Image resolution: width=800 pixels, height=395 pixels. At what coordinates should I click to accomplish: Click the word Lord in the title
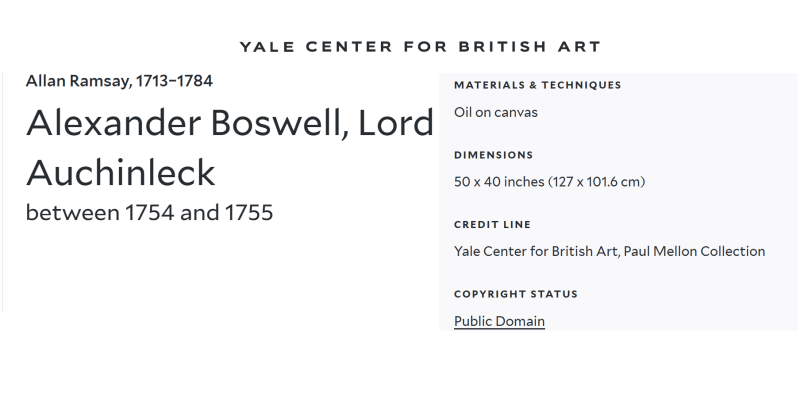coord(396,124)
